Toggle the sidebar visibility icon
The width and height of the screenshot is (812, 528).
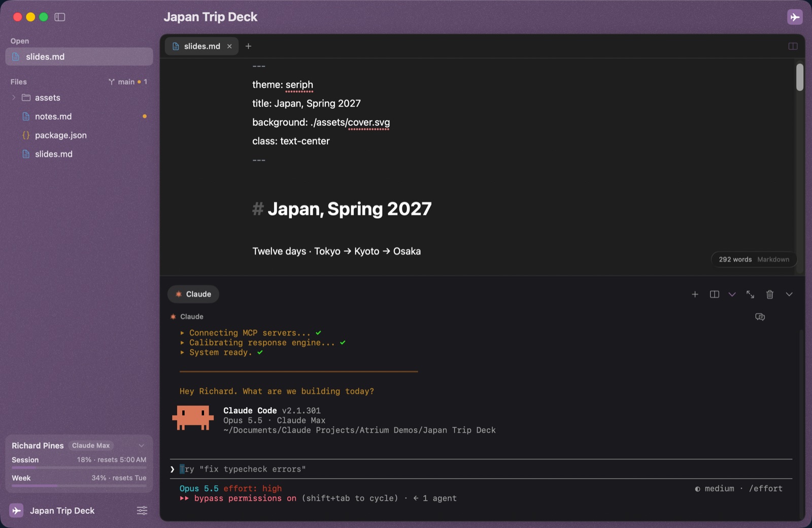pos(60,17)
